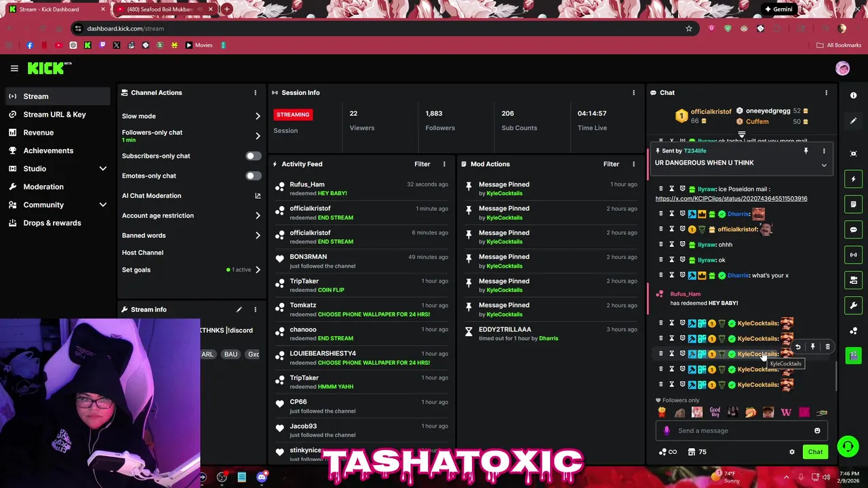Click the chat bubble icon in right toolbar
Screen dimensions: 868x488
[853, 230]
